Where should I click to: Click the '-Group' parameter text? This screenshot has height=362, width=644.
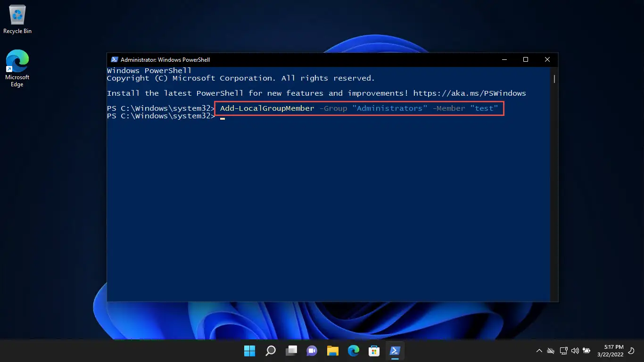tap(333, 108)
